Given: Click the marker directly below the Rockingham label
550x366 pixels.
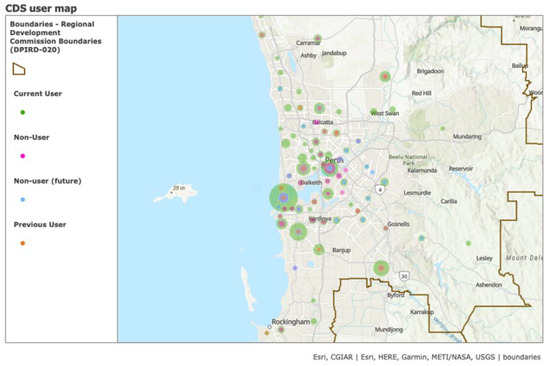Looking at the screenshot, I should (x=281, y=330).
